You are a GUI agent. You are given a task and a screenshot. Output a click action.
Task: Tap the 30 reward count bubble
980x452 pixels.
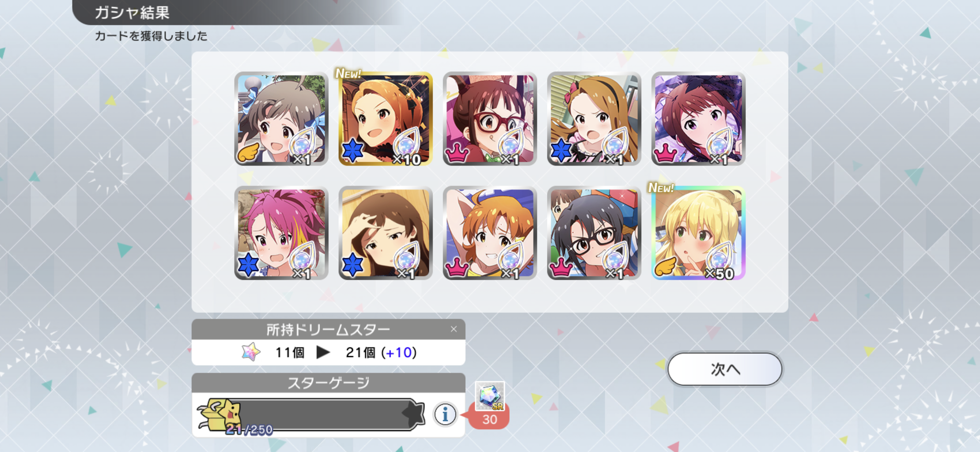point(489,419)
